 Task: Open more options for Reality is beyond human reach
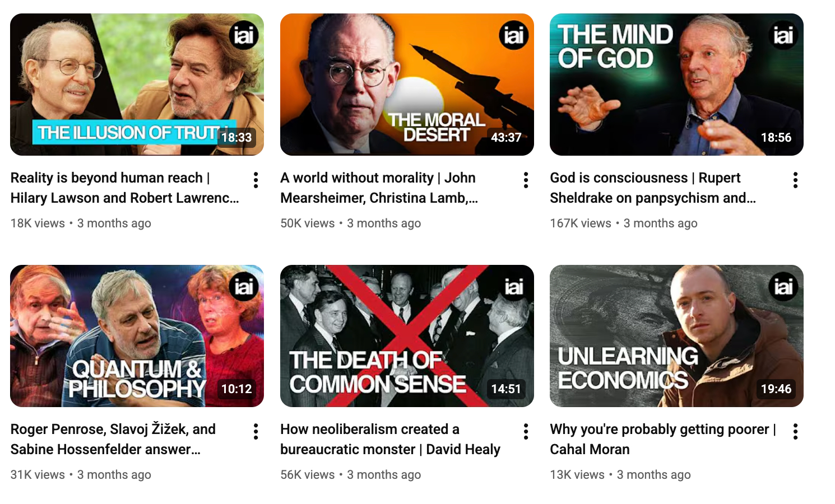[x=256, y=180]
